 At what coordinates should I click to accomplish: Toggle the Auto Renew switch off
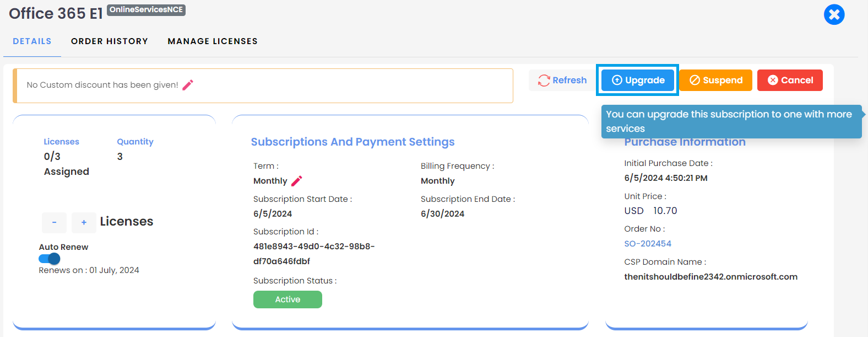[50, 259]
